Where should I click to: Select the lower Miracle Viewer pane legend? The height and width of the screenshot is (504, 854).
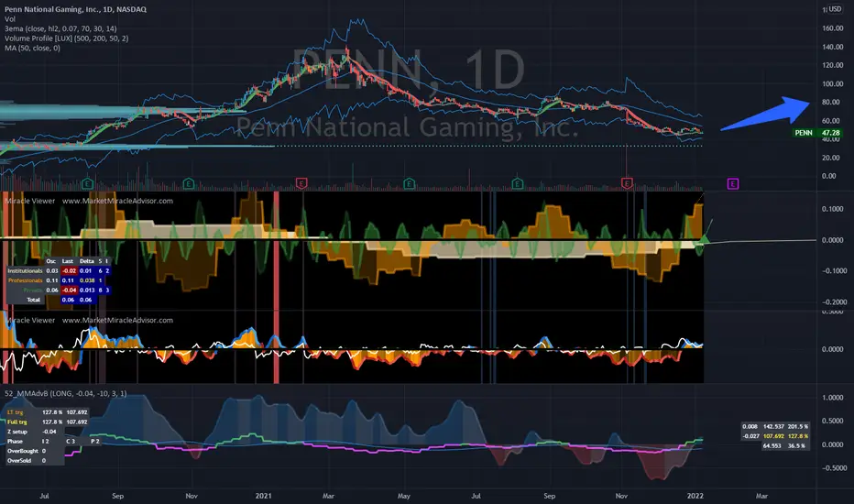click(89, 320)
